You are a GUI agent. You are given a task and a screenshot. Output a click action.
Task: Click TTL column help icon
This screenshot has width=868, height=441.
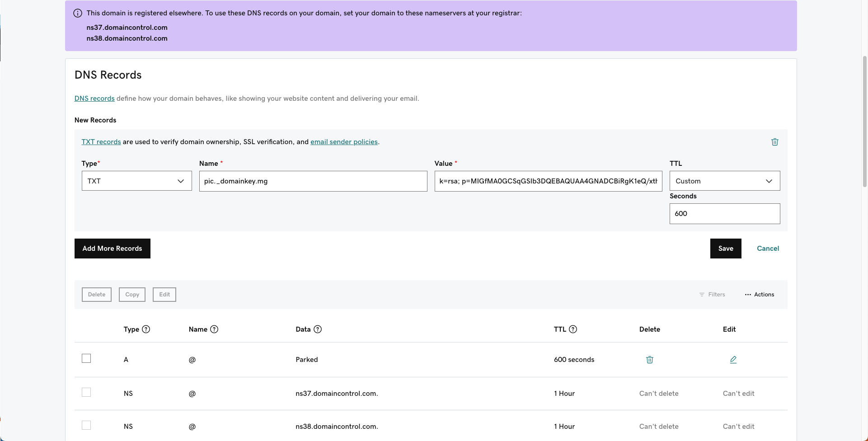573,329
